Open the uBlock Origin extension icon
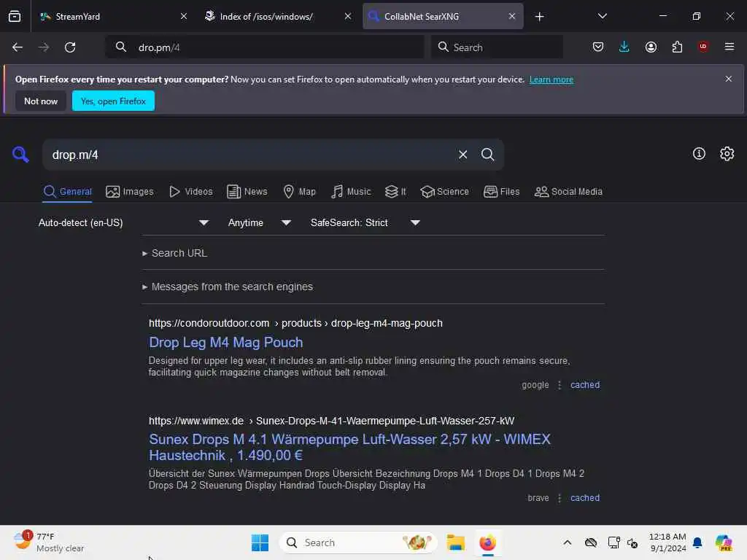Viewport: 747px width, 560px height. point(703,47)
